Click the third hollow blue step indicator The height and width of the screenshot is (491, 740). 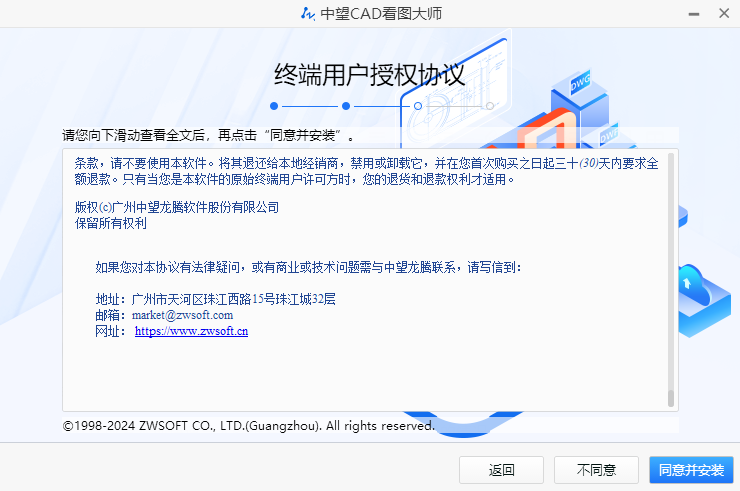point(418,106)
